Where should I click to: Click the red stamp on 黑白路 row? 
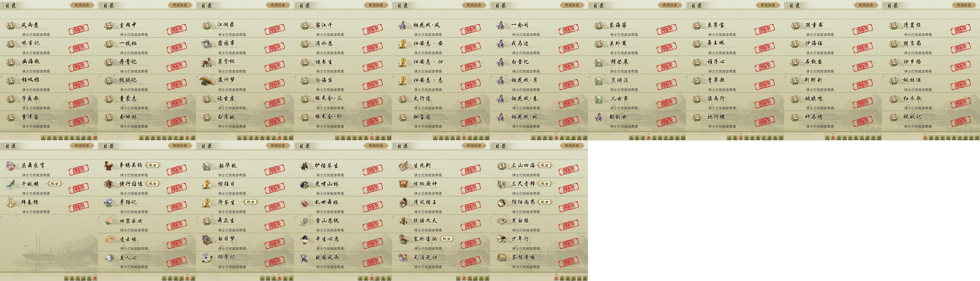click(x=569, y=225)
